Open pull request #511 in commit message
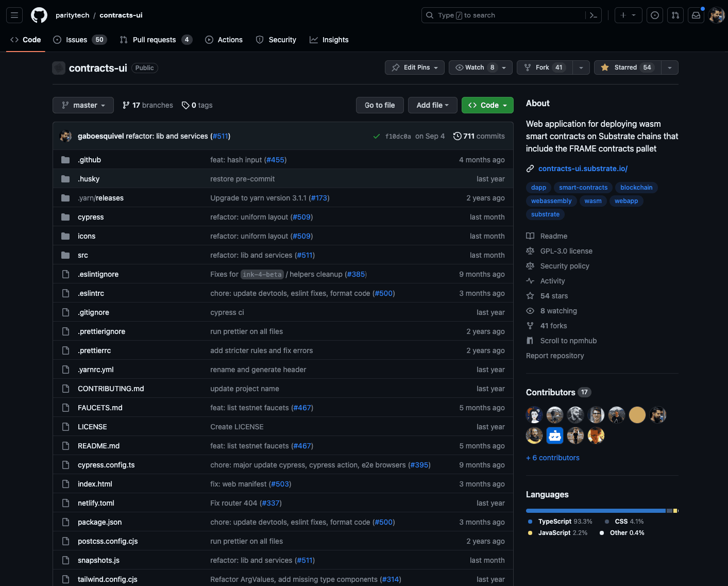 point(221,136)
